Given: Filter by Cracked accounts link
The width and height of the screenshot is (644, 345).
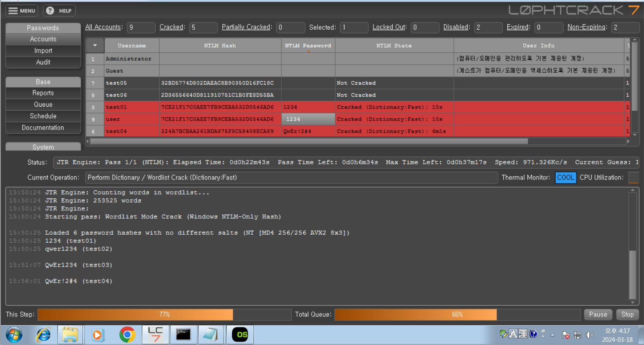Looking at the screenshot, I should click(172, 27).
